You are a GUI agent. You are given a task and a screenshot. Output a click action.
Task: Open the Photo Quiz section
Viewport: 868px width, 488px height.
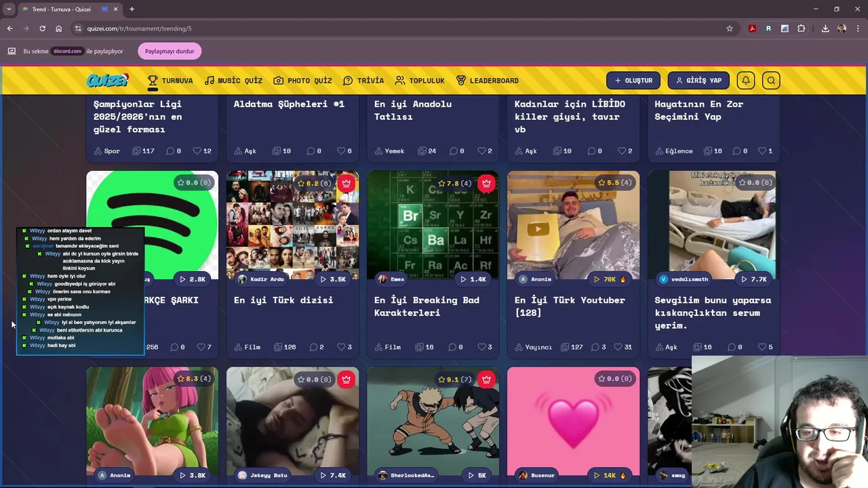(302, 81)
